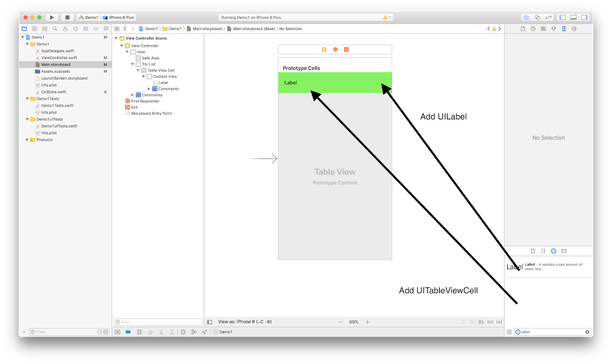
Task: Show the File Template library
Action: pyautogui.click(x=533, y=251)
